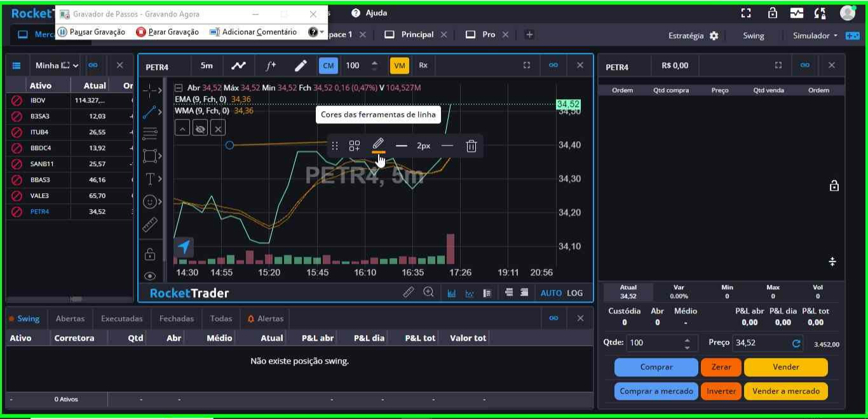Toggle the Rx button in chart toolbar
Viewport: 868px width, 419px height.
423,65
